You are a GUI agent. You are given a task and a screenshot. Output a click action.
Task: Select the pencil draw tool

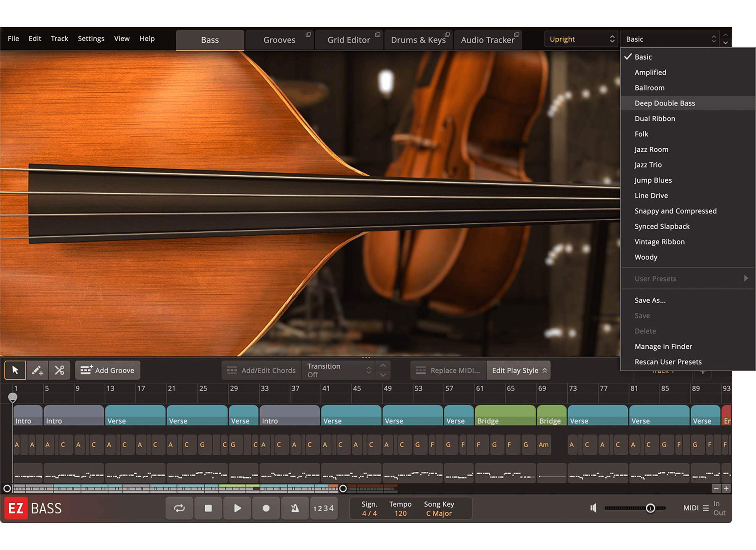37,370
